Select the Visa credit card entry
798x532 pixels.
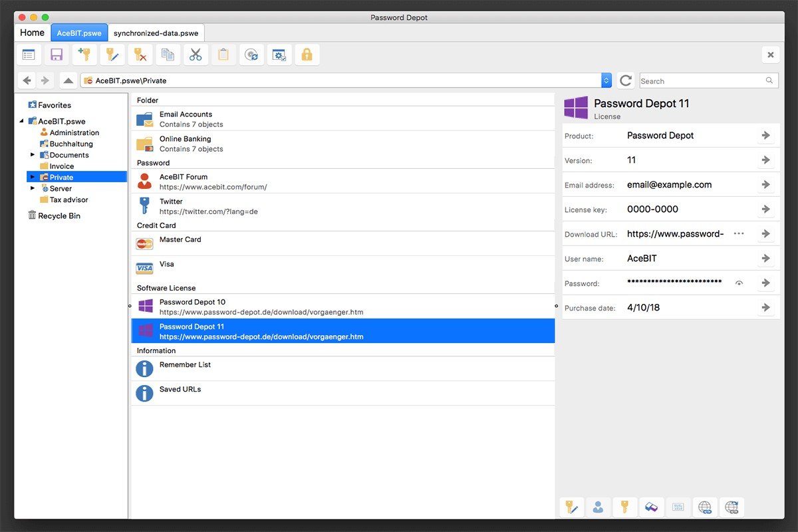point(343,268)
